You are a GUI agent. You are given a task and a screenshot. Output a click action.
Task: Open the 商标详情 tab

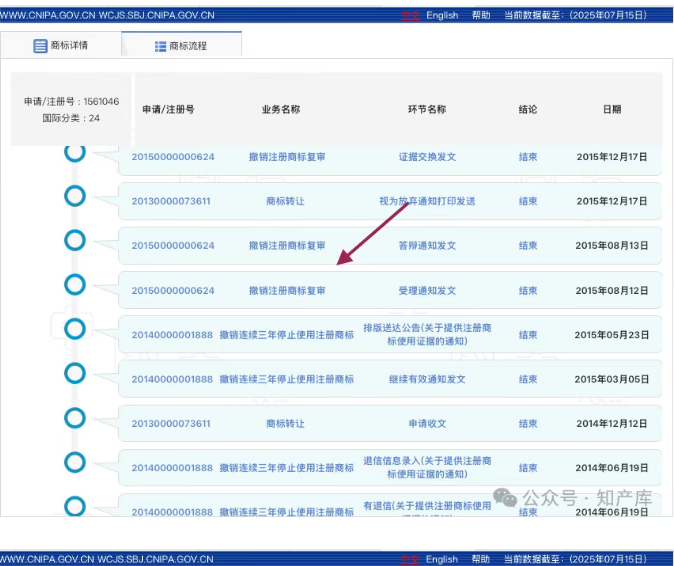[x=60, y=45]
